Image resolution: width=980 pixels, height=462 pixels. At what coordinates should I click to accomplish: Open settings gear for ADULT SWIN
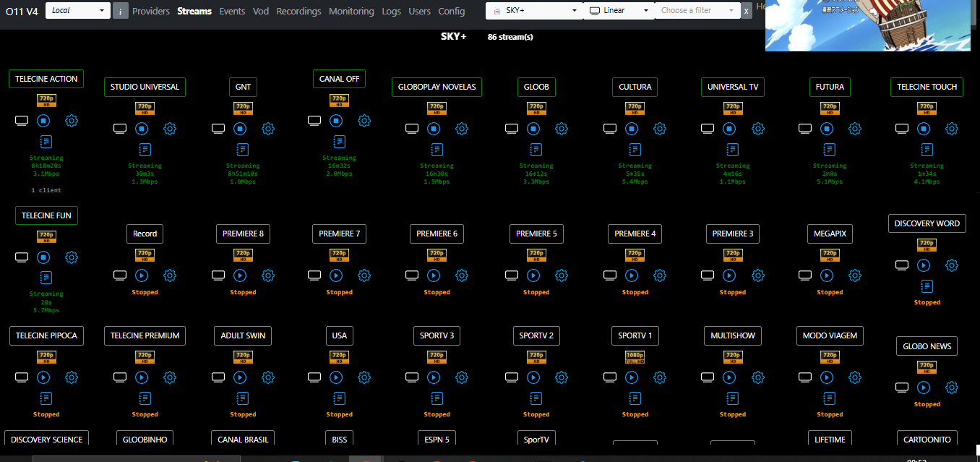pos(268,377)
